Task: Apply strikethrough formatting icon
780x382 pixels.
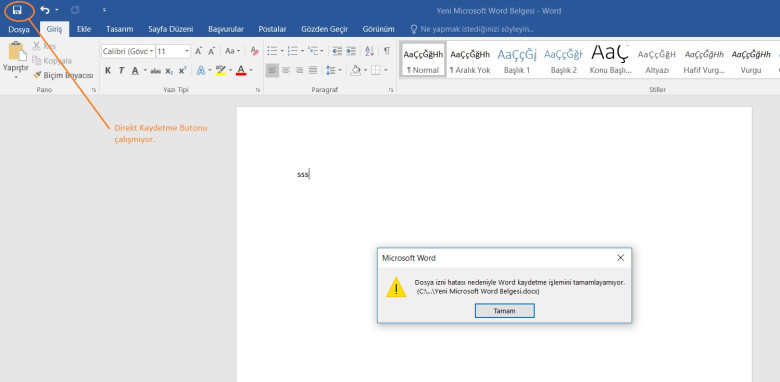Action: (x=156, y=71)
